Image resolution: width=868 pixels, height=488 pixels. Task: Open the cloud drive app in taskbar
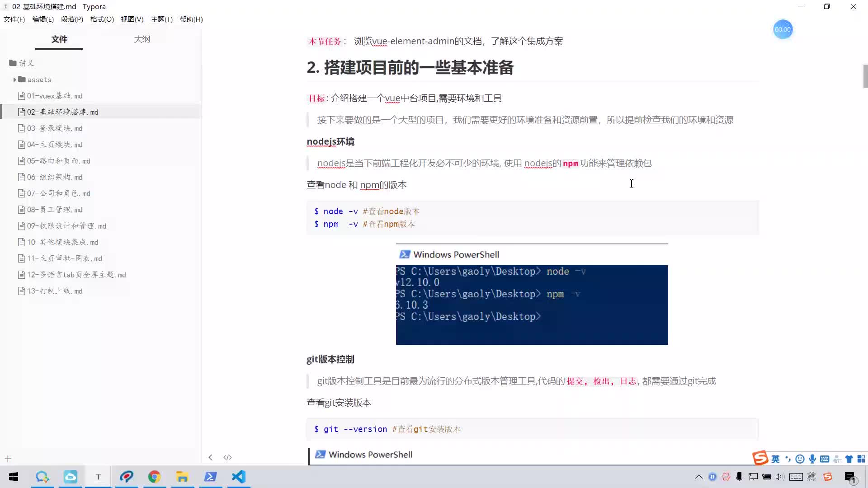click(71, 477)
